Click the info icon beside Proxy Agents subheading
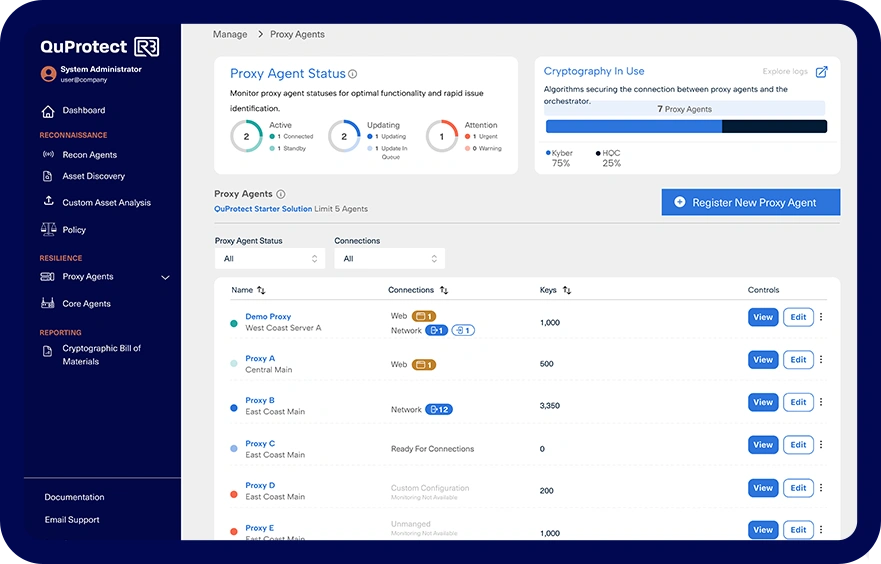This screenshot has width=881, height=564. pos(281,194)
